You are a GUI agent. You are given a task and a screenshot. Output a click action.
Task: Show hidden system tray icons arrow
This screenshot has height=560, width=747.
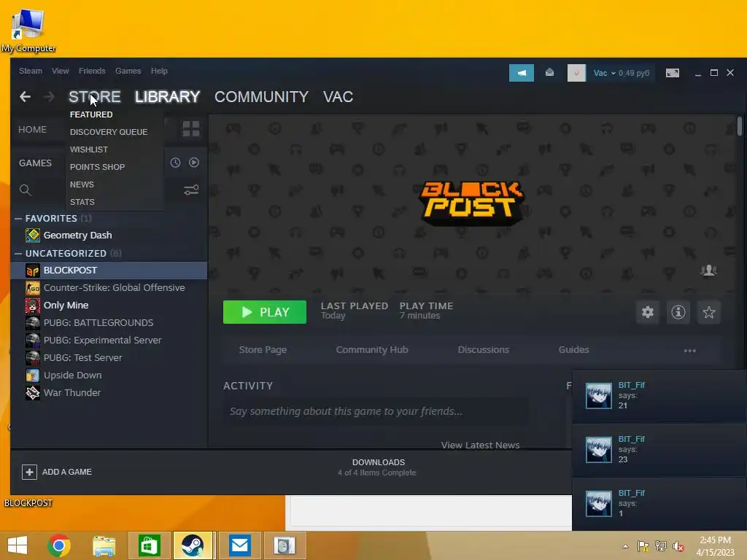(x=625, y=546)
